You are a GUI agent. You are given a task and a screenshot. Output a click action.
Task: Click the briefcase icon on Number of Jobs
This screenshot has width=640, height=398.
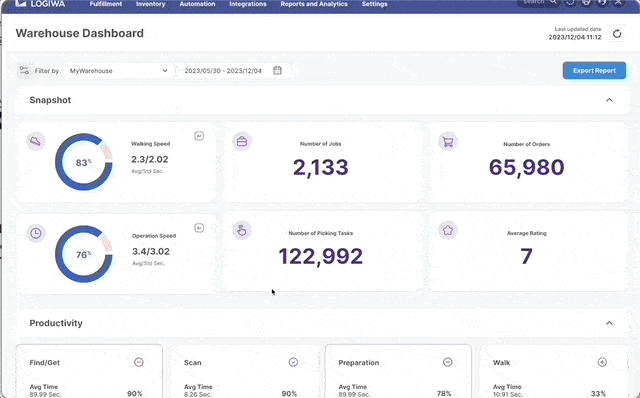(x=242, y=142)
